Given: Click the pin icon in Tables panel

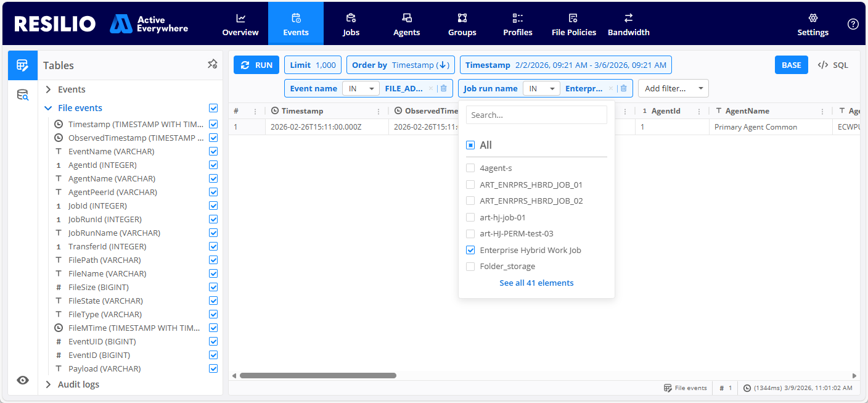Looking at the screenshot, I should pyautogui.click(x=212, y=64).
